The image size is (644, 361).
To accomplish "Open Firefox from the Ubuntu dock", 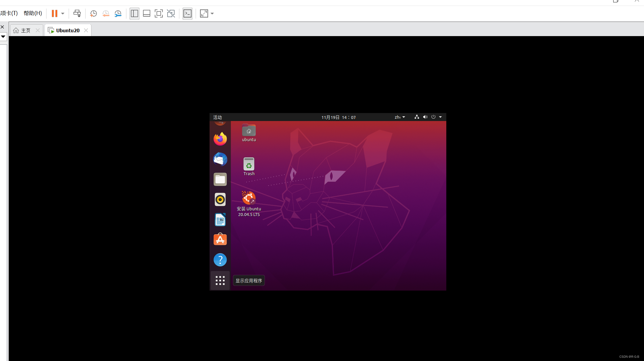I will pos(220,139).
